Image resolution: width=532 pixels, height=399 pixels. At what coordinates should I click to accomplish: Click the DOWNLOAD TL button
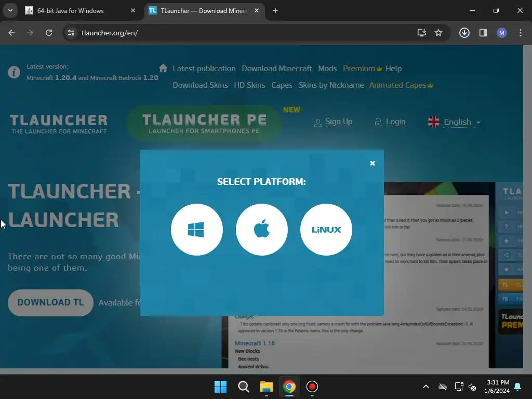click(x=50, y=303)
